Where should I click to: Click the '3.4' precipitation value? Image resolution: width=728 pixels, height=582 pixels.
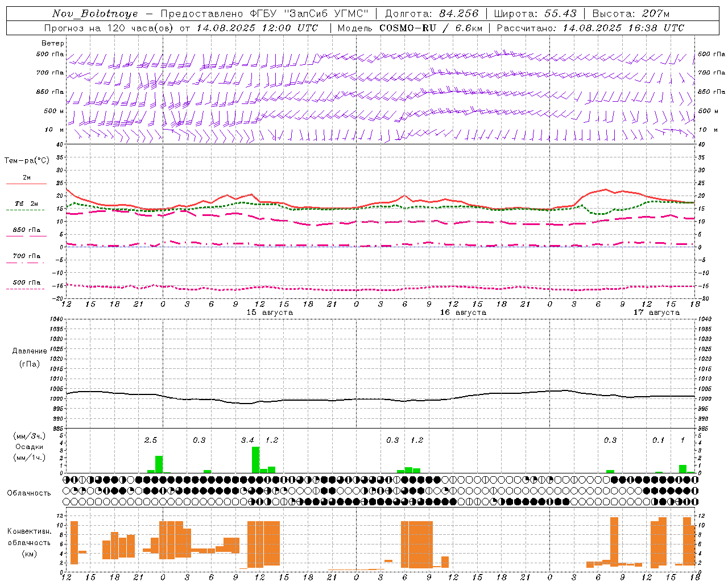(247, 440)
